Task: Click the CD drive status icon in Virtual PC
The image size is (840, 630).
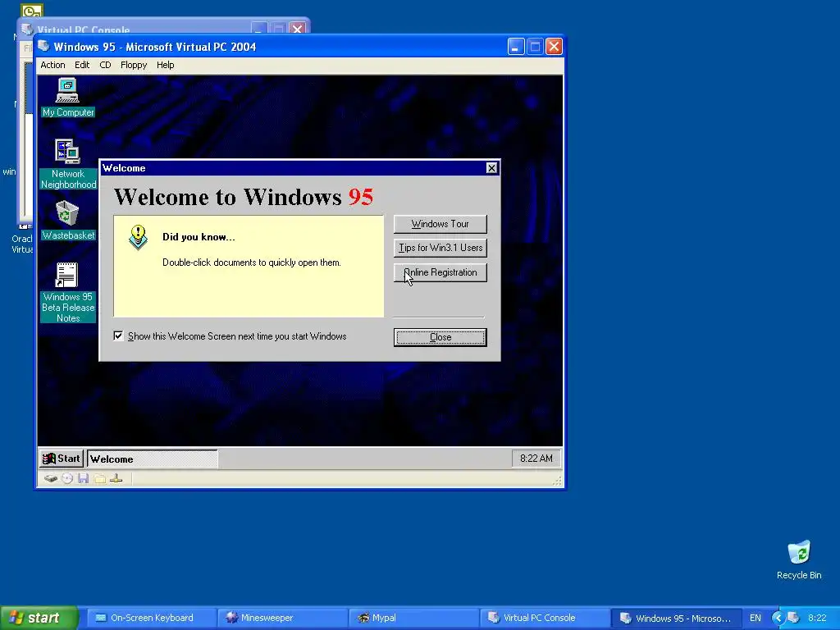Action: (67, 478)
